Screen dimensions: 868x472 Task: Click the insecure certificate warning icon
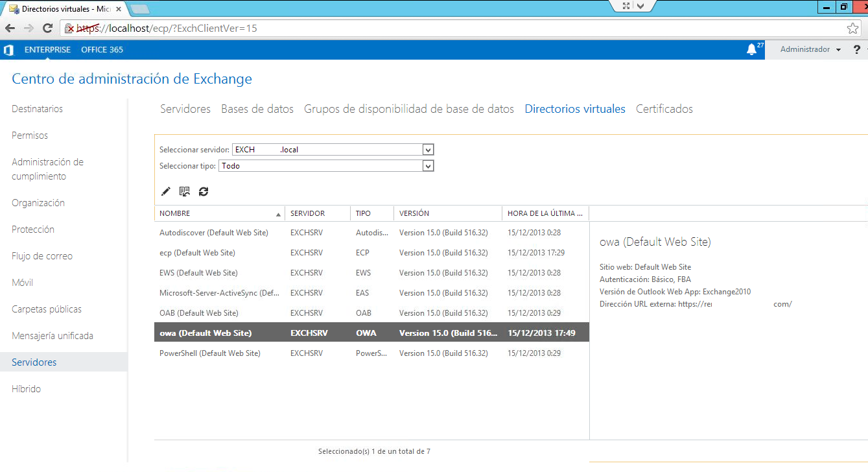70,29
